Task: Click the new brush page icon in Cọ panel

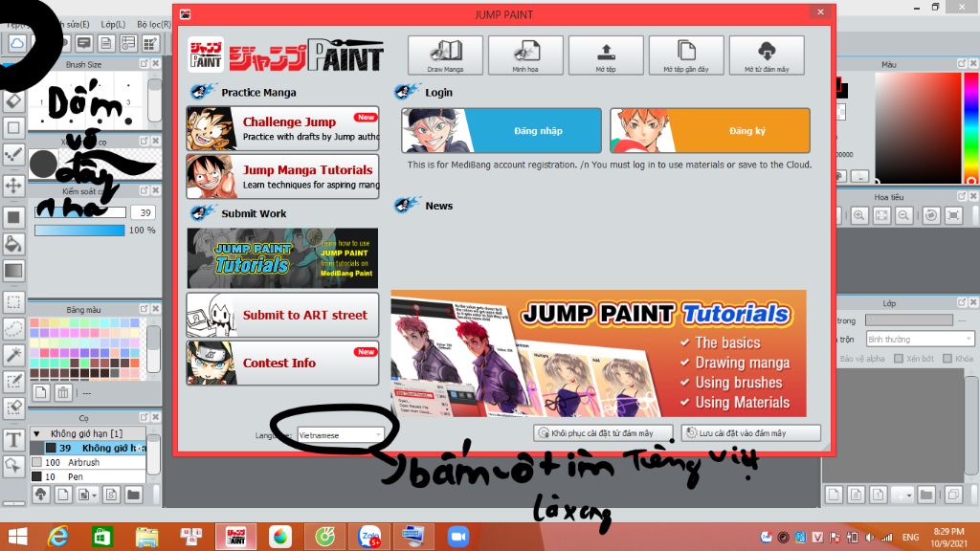Action: pos(62,495)
